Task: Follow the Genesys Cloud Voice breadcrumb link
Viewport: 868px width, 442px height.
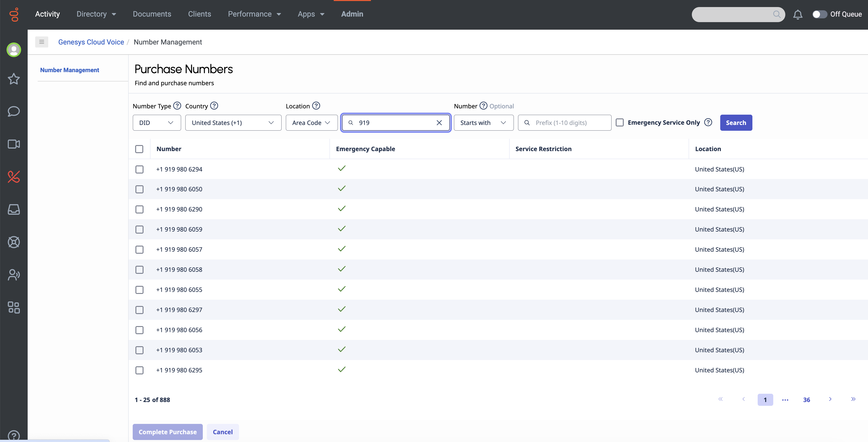Action: pos(91,42)
